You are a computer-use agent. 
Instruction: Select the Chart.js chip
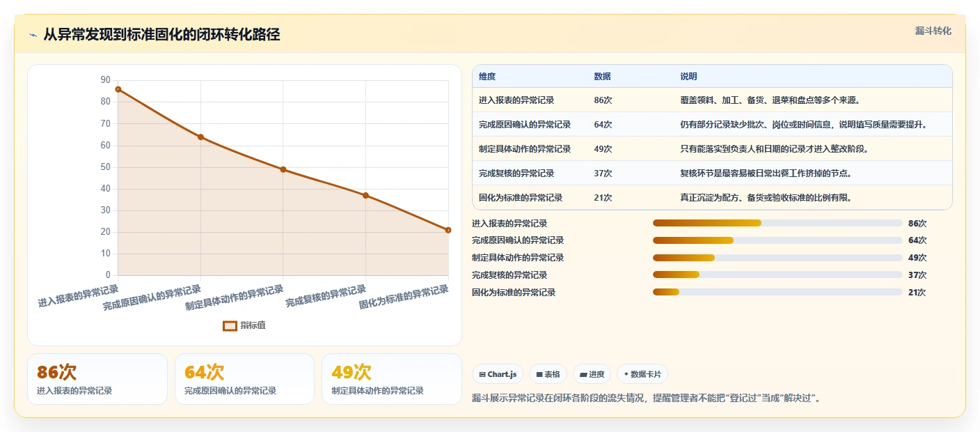tap(498, 374)
